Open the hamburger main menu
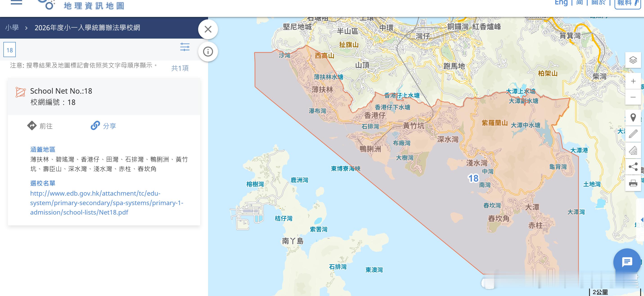Image resolution: width=644 pixels, height=296 pixels. pyautogui.click(x=16, y=2)
